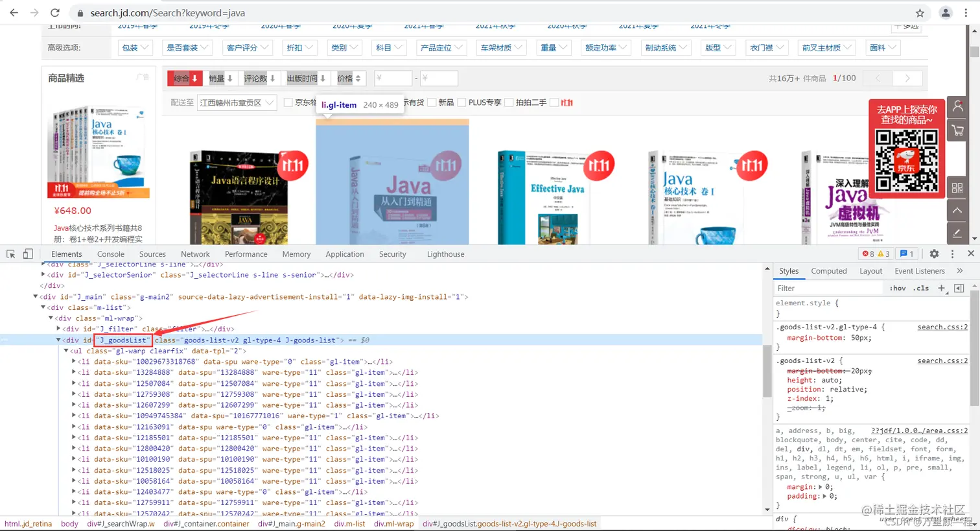The width and height of the screenshot is (980, 531).
Task: Open DevTools settings gear
Action: point(934,254)
